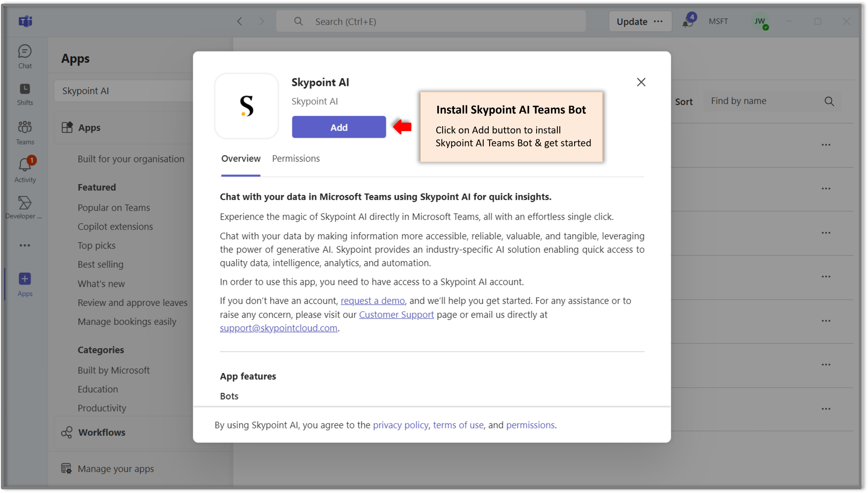The width and height of the screenshot is (868, 493).
Task: Click the back navigation arrow
Action: click(x=240, y=21)
